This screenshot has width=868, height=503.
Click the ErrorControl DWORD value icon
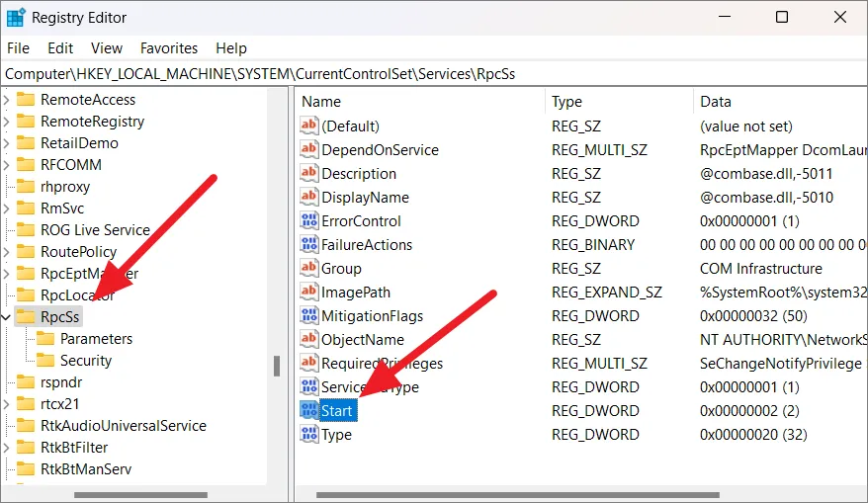[308, 220]
